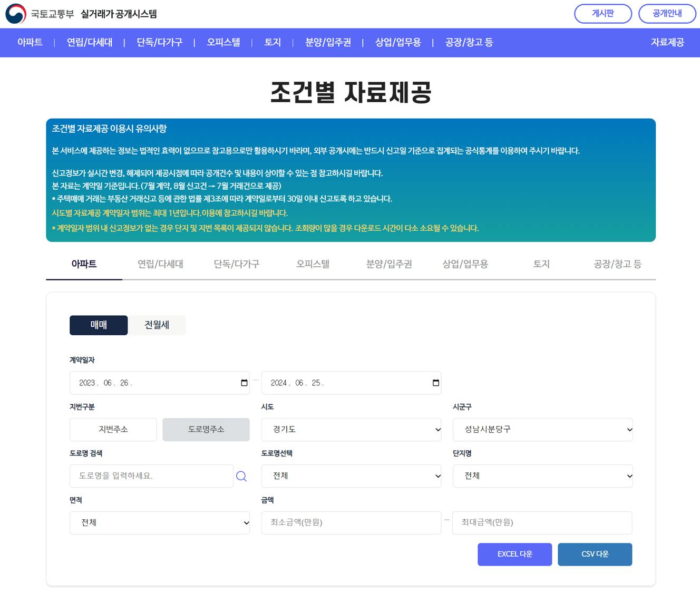Open the end date calendar picker icon

436,383
